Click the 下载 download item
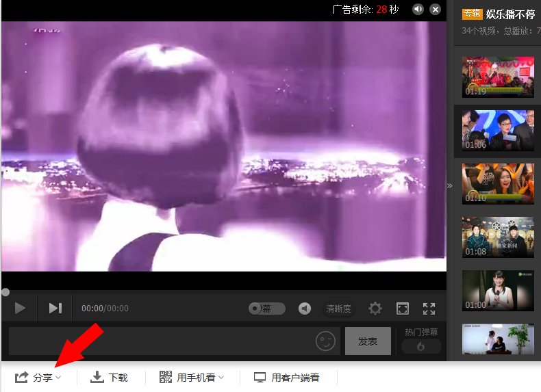Viewport: 541px width, 392px height. point(110,378)
